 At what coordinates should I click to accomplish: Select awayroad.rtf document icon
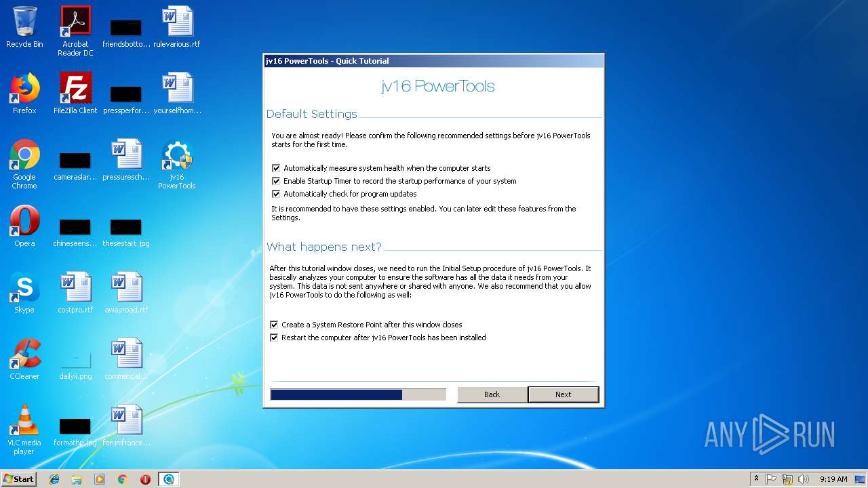(126, 293)
